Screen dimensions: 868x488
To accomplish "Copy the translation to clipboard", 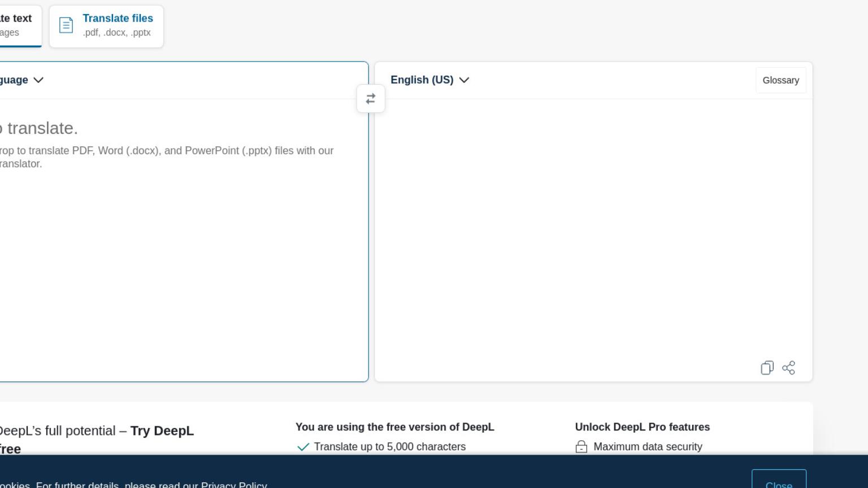I will click(x=767, y=368).
